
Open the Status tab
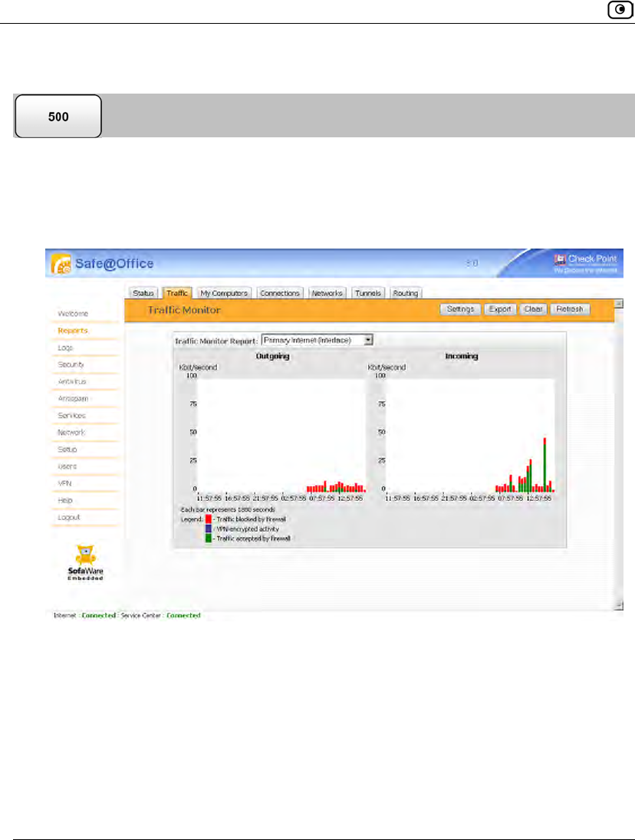pyautogui.click(x=143, y=293)
